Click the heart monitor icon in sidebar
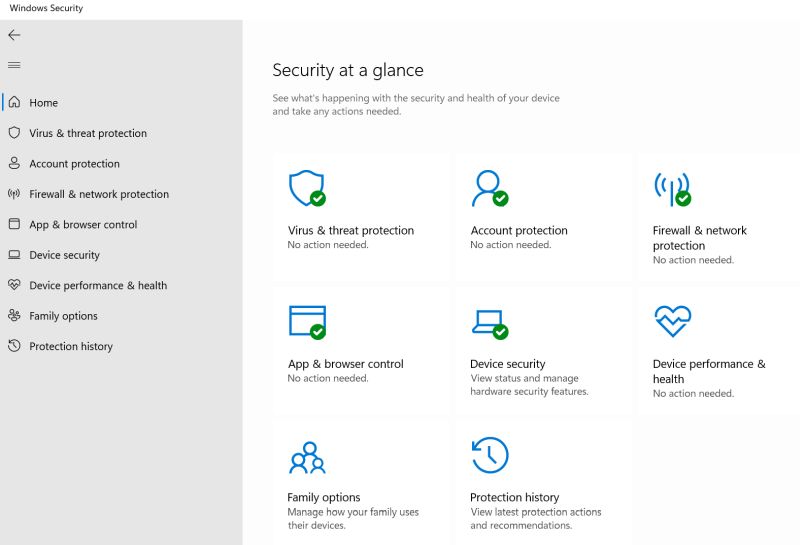Viewport: 800px width, 545px height. pyautogui.click(x=14, y=285)
